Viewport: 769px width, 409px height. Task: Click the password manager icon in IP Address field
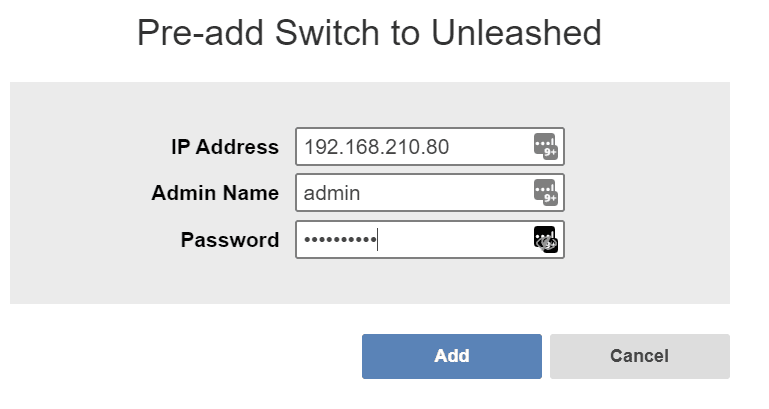[545, 146]
